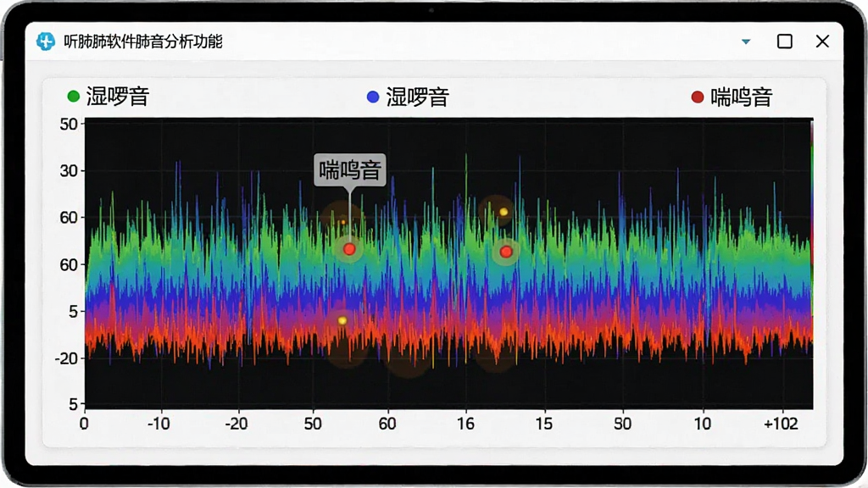Select the yellow marker in the orange band
The image size is (868, 488).
(342, 320)
